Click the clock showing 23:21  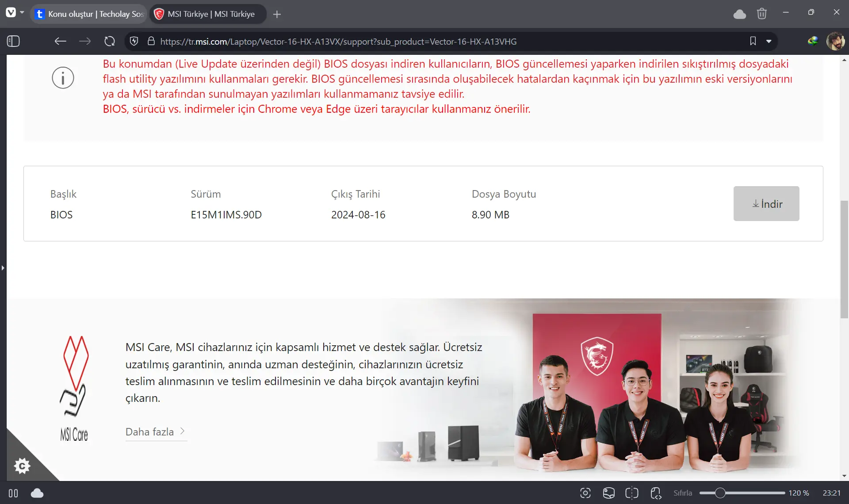[x=832, y=493]
